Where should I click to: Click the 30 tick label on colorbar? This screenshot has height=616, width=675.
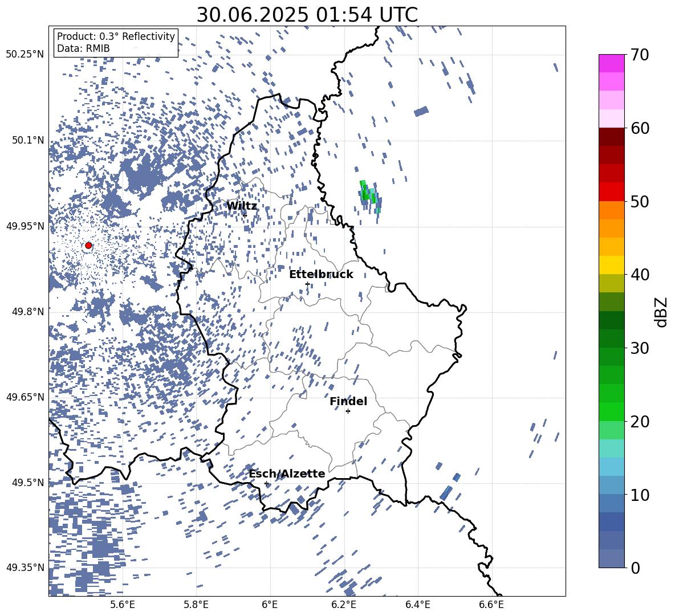[x=640, y=348]
